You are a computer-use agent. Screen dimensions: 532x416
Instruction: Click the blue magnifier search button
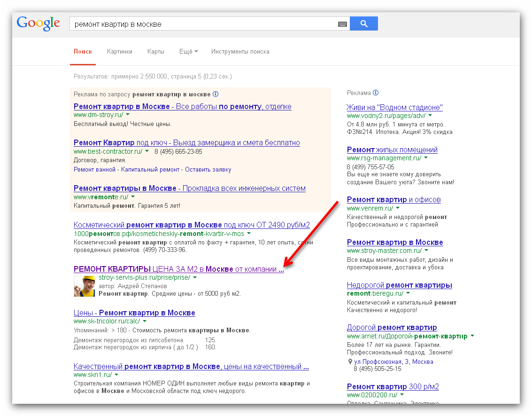pyautogui.click(x=364, y=24)
